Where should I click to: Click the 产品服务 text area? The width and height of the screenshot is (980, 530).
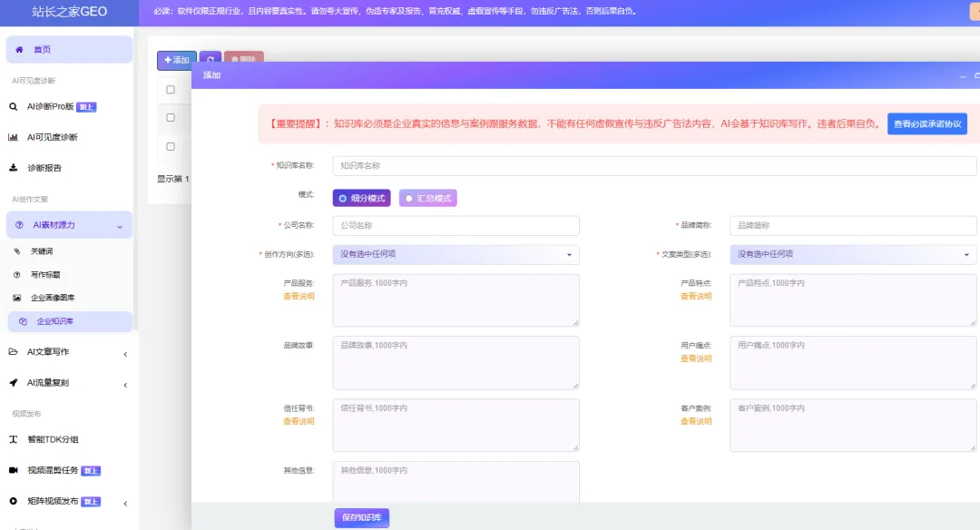click(456, 300)
